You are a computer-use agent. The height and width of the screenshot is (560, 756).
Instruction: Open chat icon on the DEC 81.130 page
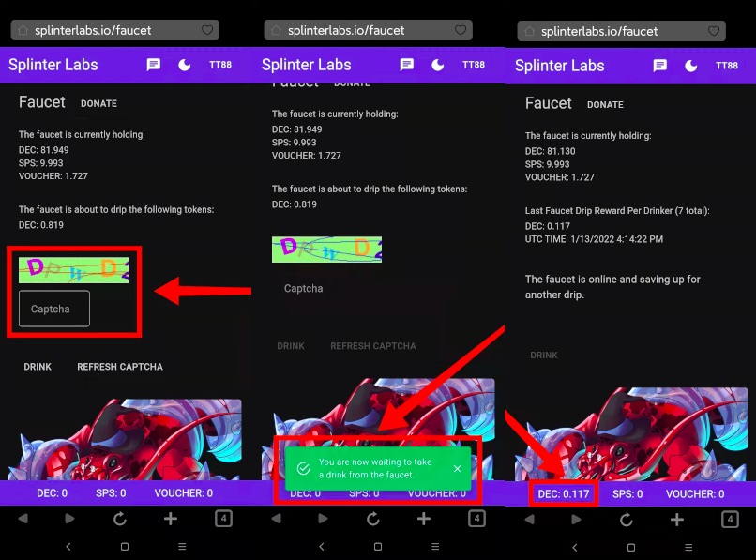(659, 66)
